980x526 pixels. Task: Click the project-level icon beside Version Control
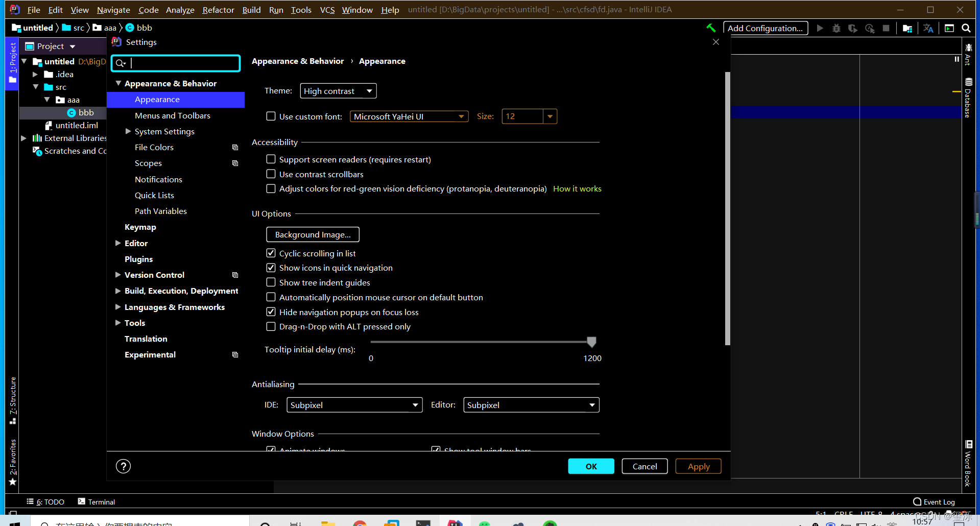click(x=235, y=275)
